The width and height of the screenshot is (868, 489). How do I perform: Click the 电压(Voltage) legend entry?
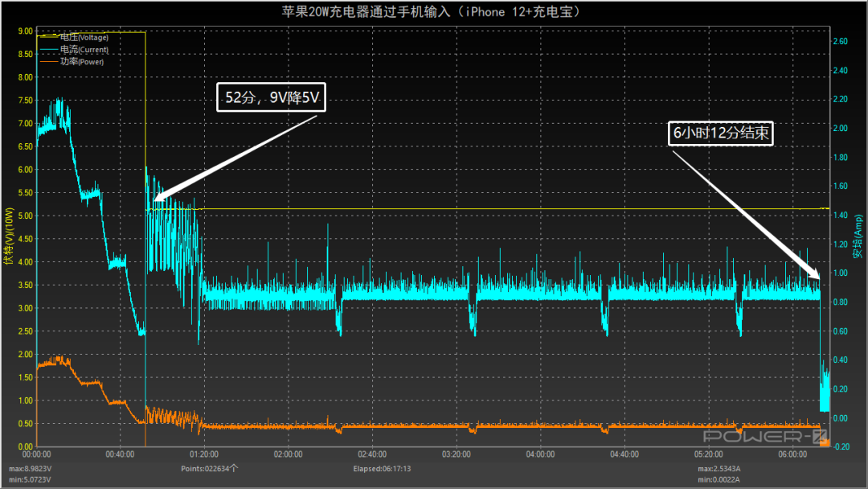(x=74, y=37)
